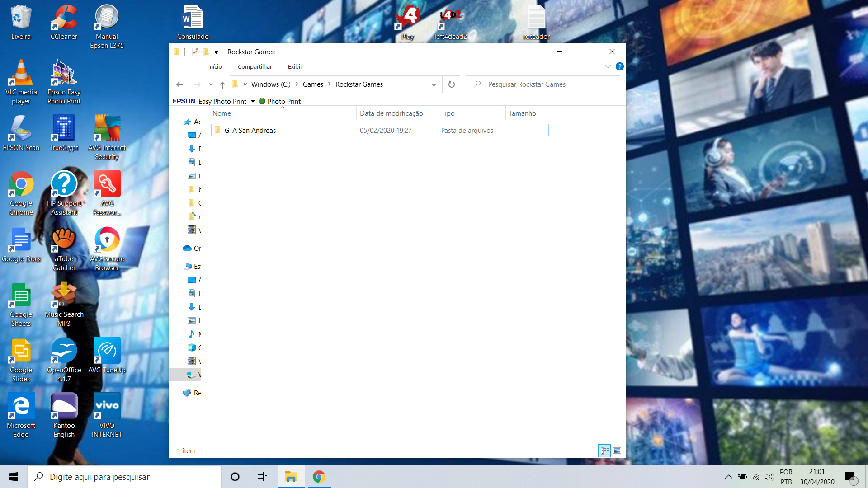Image resolution: width=868 pixels, height=488 pixels.
Task: Launch the AVG TuneUp shortcut
Action: tap(107, 356)
